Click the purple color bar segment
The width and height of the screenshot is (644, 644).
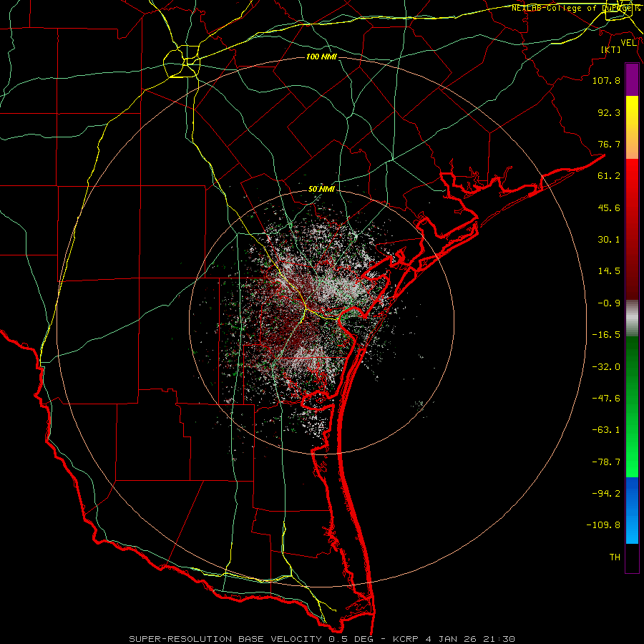[632, 79]
